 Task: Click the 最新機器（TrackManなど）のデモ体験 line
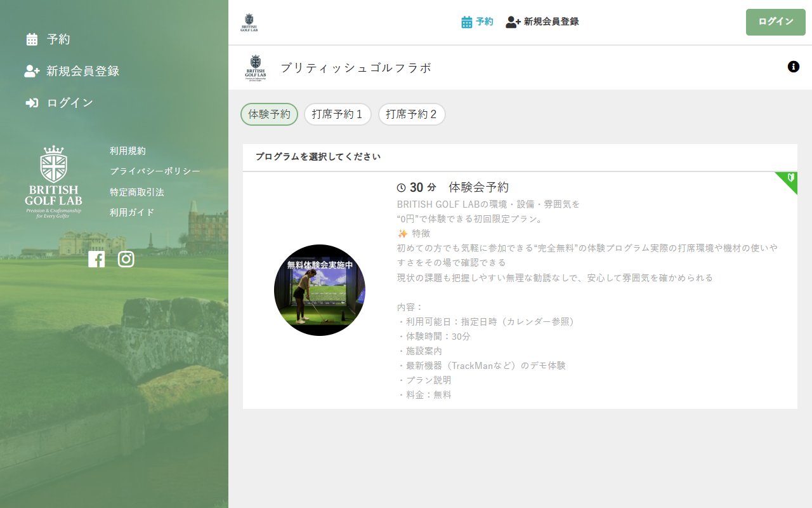481,366
